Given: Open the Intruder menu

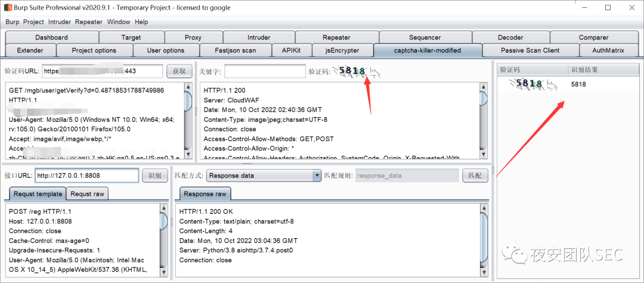Looking at the screenshot, I should pos(60,22).
